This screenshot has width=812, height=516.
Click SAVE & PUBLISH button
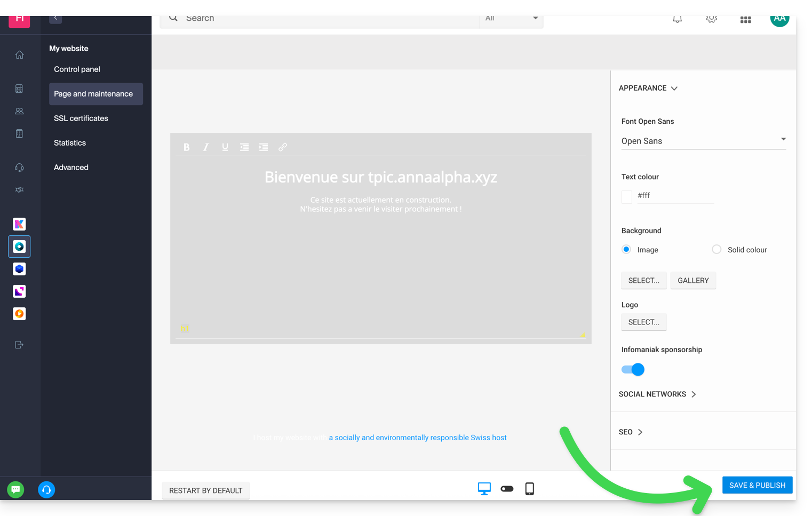click(757, 485)
